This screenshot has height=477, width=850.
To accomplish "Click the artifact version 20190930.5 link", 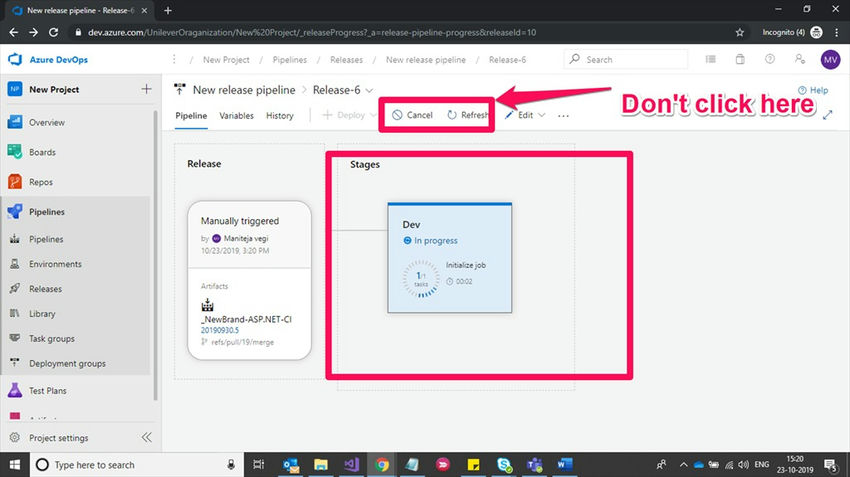I will click(220, 330).
